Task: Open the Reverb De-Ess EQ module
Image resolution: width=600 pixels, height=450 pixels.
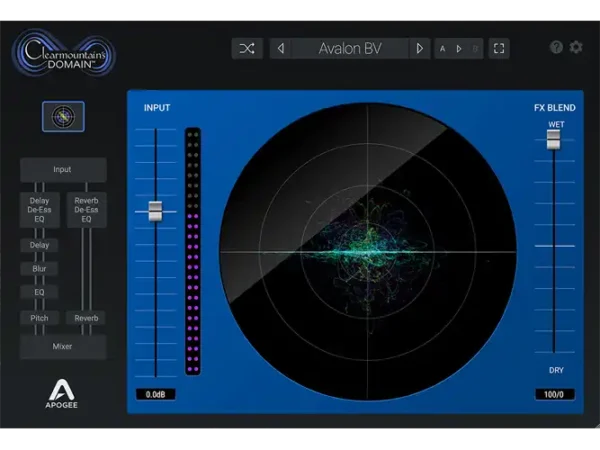Action: click(86, 210)
